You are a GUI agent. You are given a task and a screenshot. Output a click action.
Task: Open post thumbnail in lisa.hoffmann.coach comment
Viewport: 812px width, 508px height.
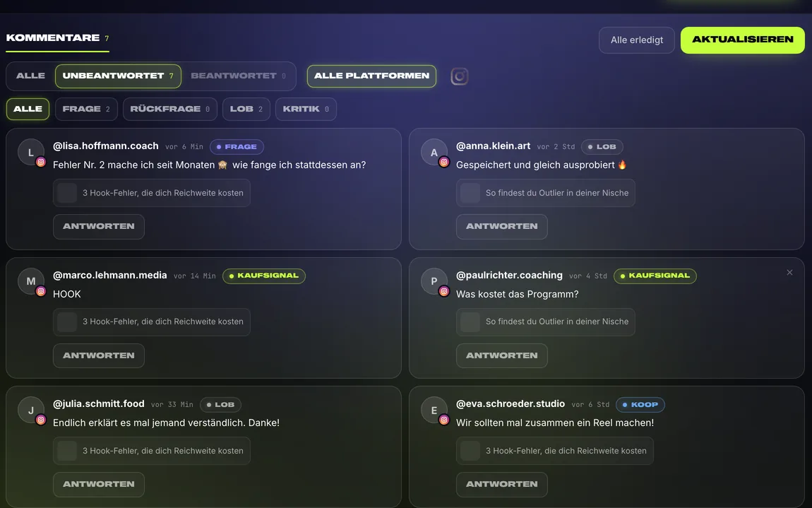(67, 193)
